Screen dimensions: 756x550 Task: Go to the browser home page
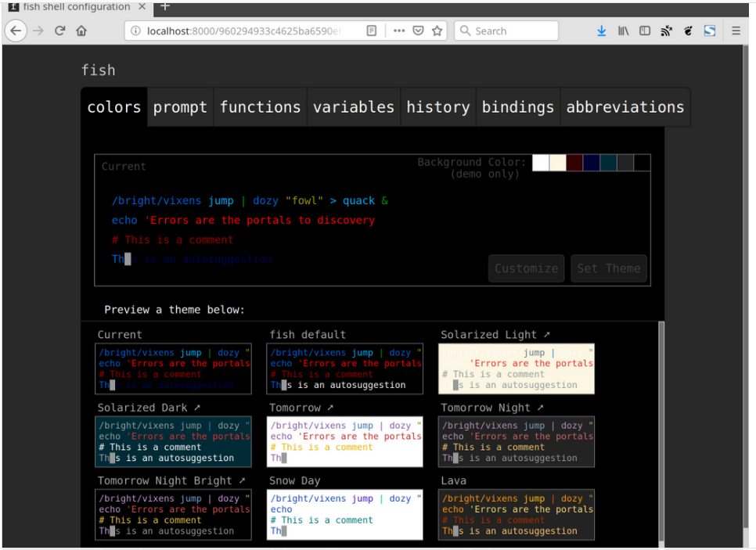pos(81,31)
